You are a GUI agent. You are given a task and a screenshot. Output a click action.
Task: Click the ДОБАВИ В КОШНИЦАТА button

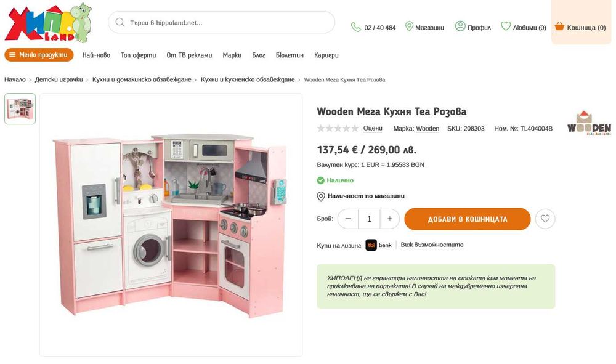(467, 219)
